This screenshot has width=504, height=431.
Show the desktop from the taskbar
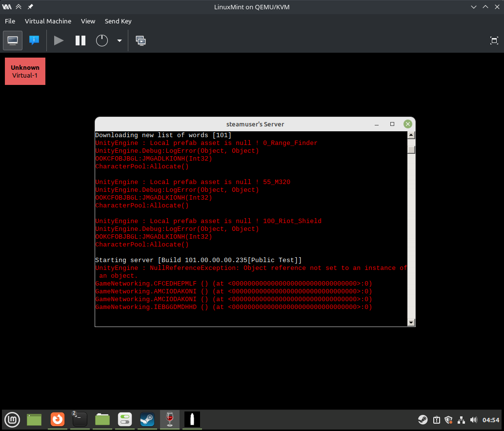[34, 419]
